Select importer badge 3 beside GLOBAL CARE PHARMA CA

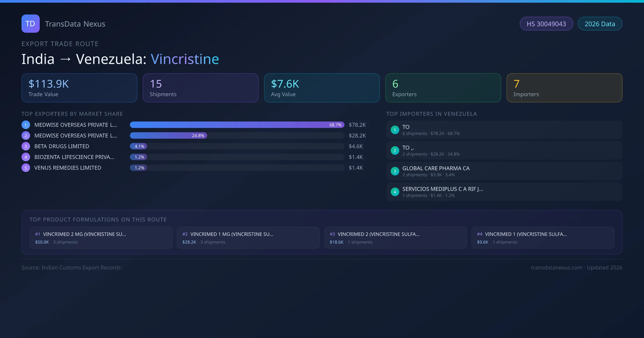(395, 171)
